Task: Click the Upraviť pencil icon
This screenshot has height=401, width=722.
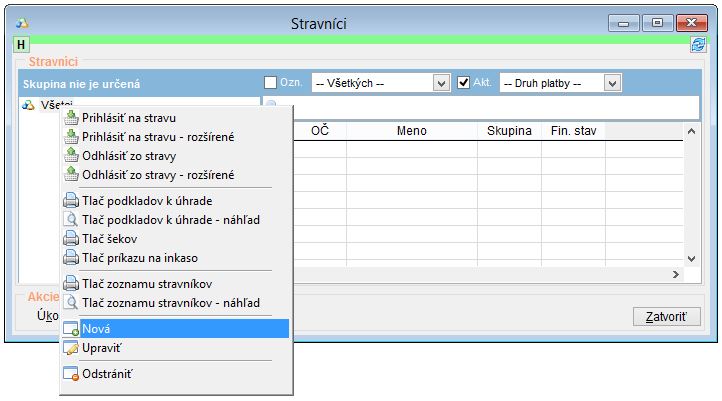Action: [71, 348]
